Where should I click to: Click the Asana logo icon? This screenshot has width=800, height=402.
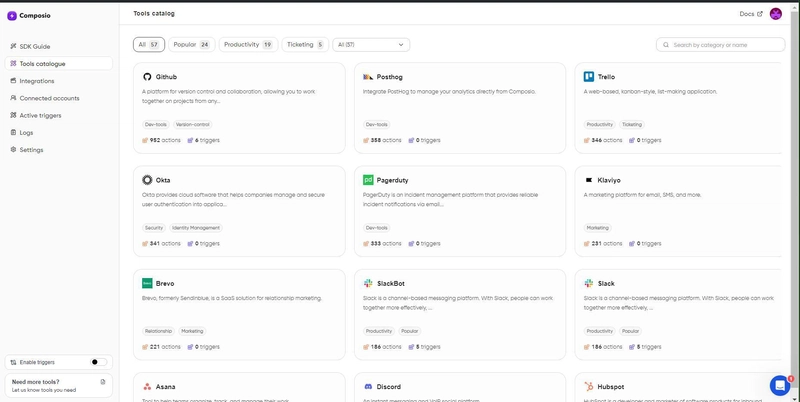point(147,387)
